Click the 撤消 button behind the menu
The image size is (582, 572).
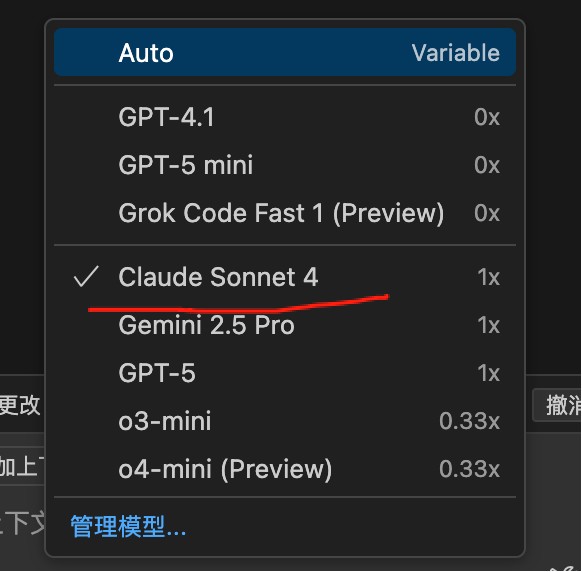pyautogui.click(x=557, y=405)
